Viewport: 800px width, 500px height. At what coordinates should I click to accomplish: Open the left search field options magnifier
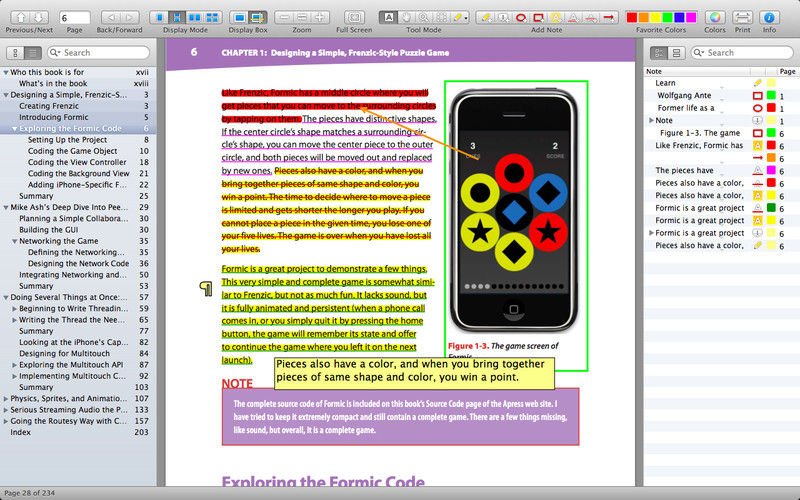coord(56,53)
